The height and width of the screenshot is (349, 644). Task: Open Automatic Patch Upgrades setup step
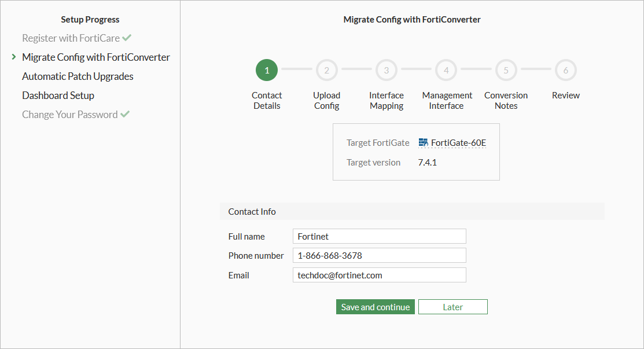pos(78,76)
